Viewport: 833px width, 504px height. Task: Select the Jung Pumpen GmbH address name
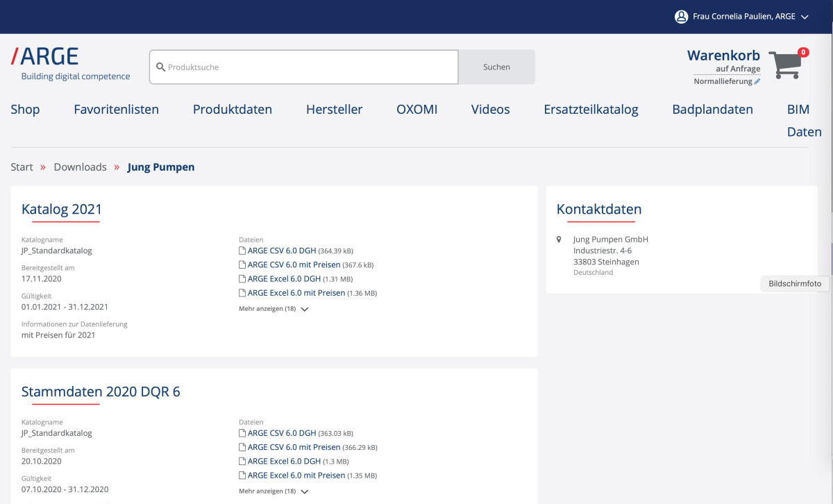[610, 240]
